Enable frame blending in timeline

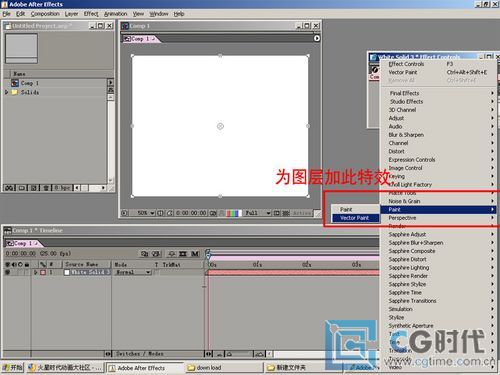click(x=183, y=254)
